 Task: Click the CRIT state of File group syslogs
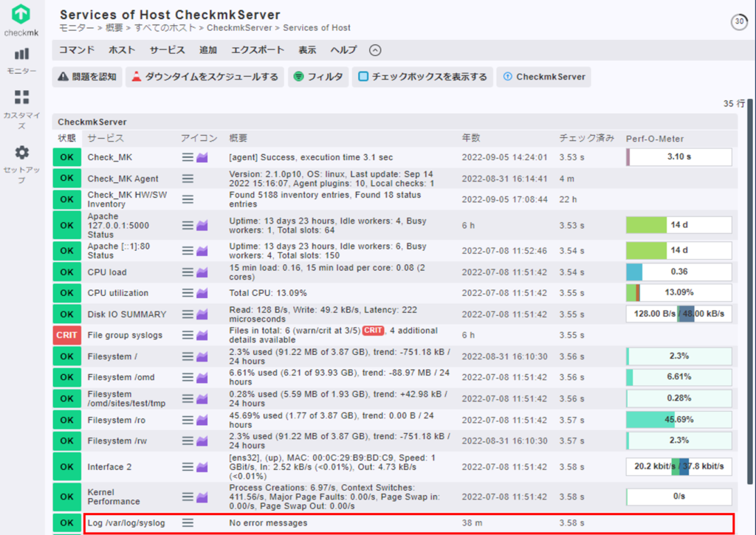click(x=66, y=335)
